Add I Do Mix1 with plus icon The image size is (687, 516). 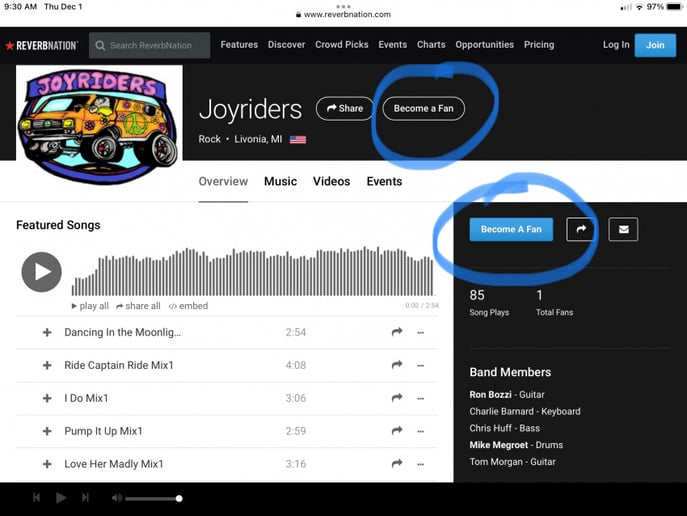pos(47,398)
